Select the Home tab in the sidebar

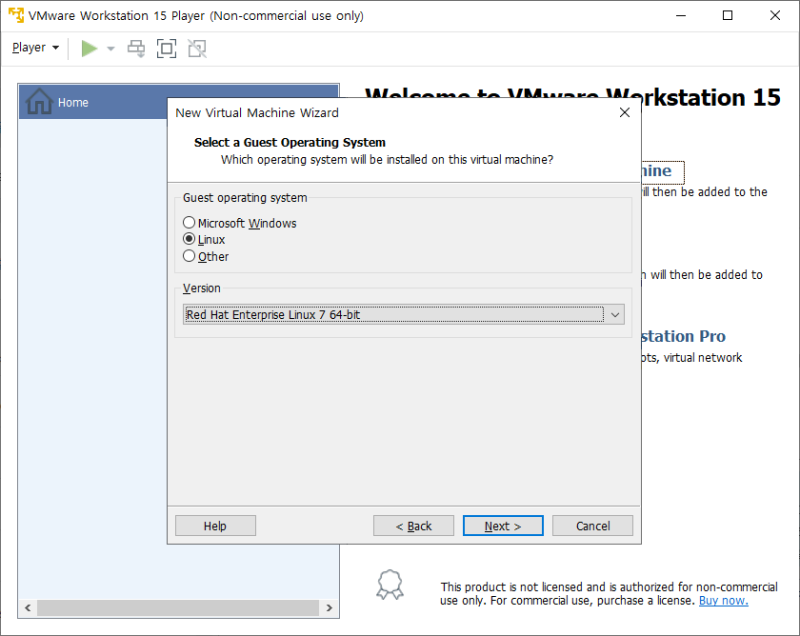coord(72,102)
